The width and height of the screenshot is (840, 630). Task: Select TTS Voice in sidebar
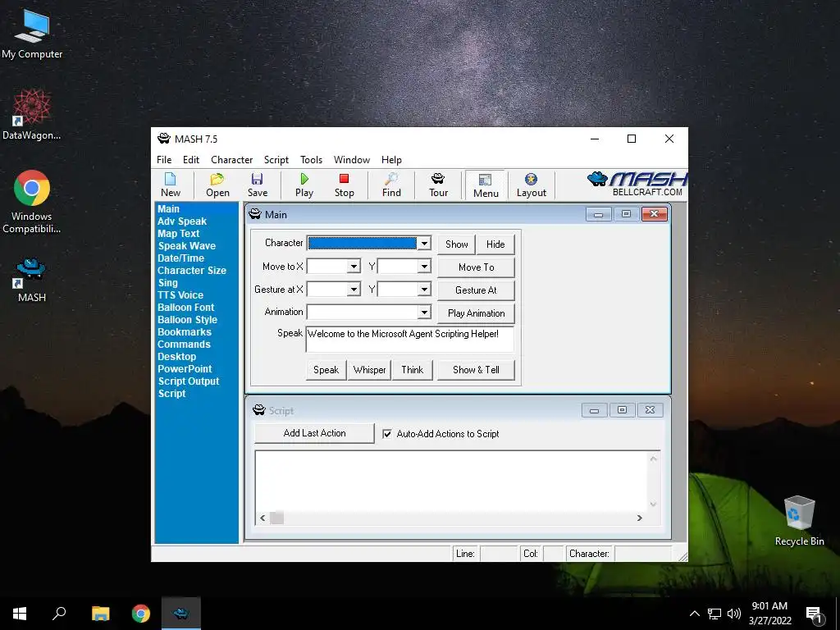pos(180,295)
